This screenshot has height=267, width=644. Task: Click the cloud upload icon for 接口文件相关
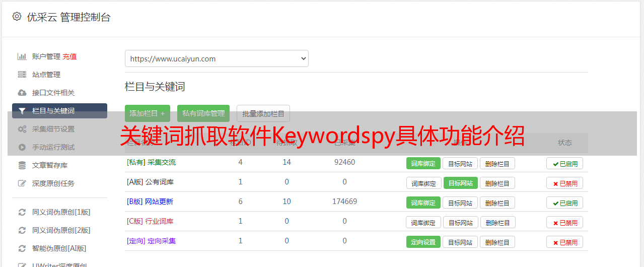tap(22, 93)
